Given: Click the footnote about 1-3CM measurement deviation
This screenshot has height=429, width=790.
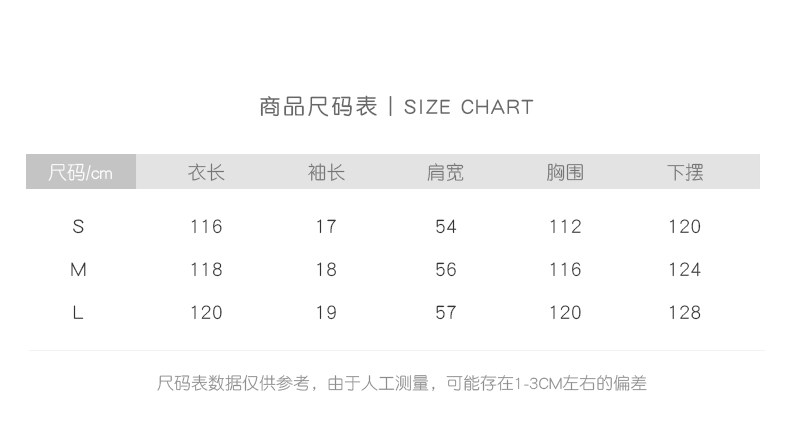Looking at the screenshot, I should click(402, 383).
